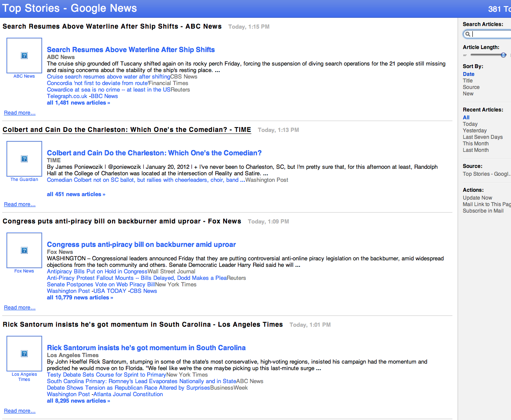This screenshot has height=420, width=511.
Task: Open the ABC News caption link under thumbnail
Action: 24,76
